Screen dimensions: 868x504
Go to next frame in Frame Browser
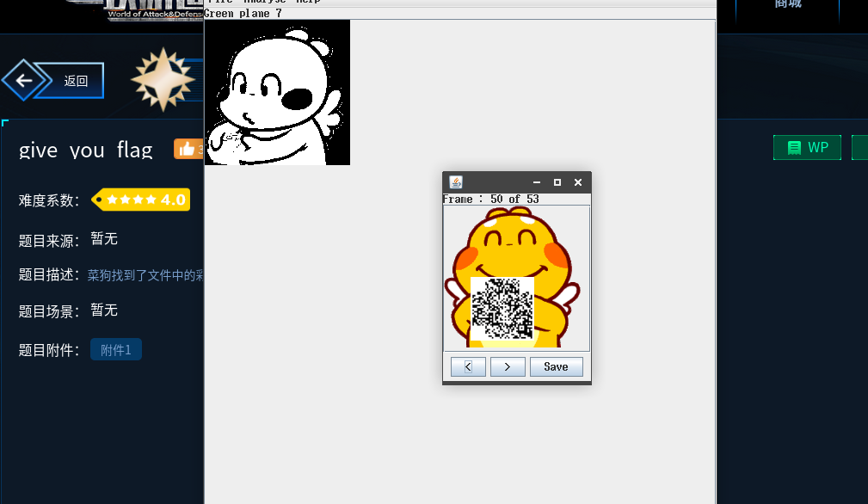pyautogui.click(x=508, y=366)
